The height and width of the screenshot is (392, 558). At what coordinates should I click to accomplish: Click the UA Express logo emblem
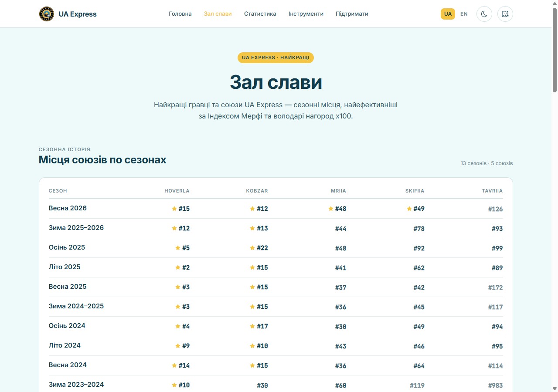(46, 14)
